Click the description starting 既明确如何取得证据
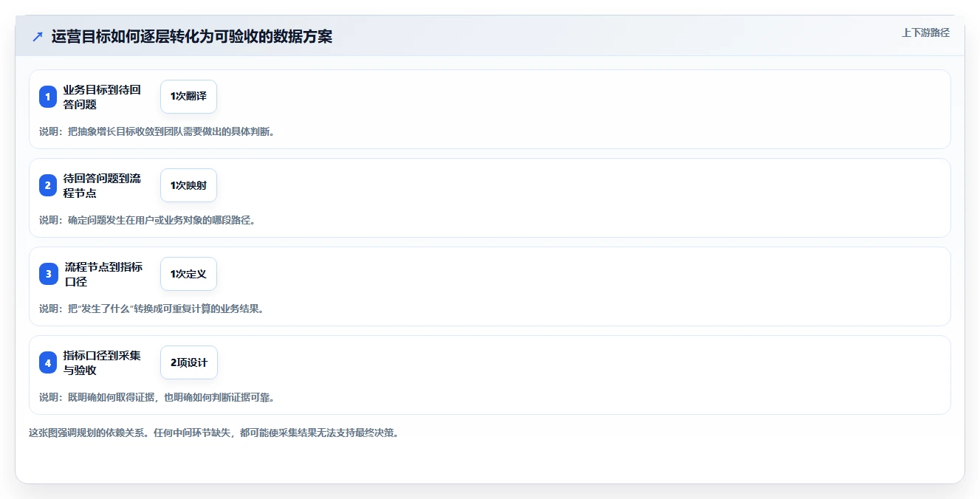Screen dimensions: 980x499 coord(157,397)
